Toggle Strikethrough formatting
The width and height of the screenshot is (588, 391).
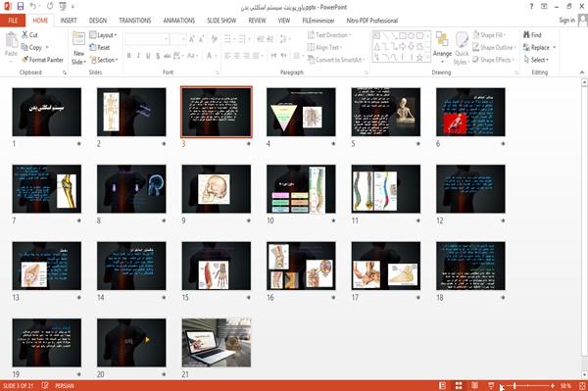pos(168,56)
